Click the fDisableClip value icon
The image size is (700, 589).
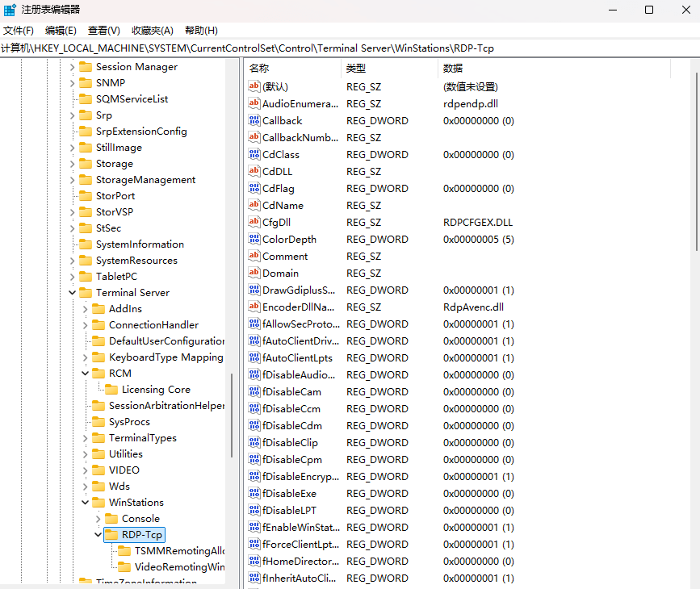(254, 443)
